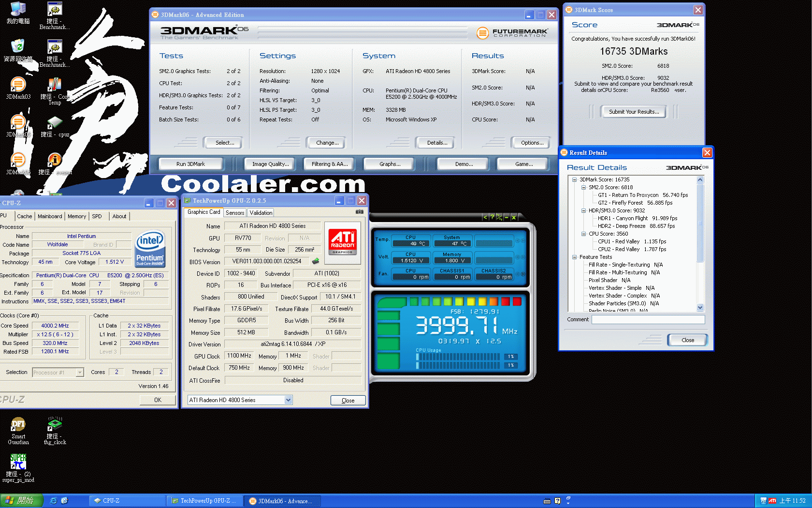Click Submit Your Results button

click(634, 112)
